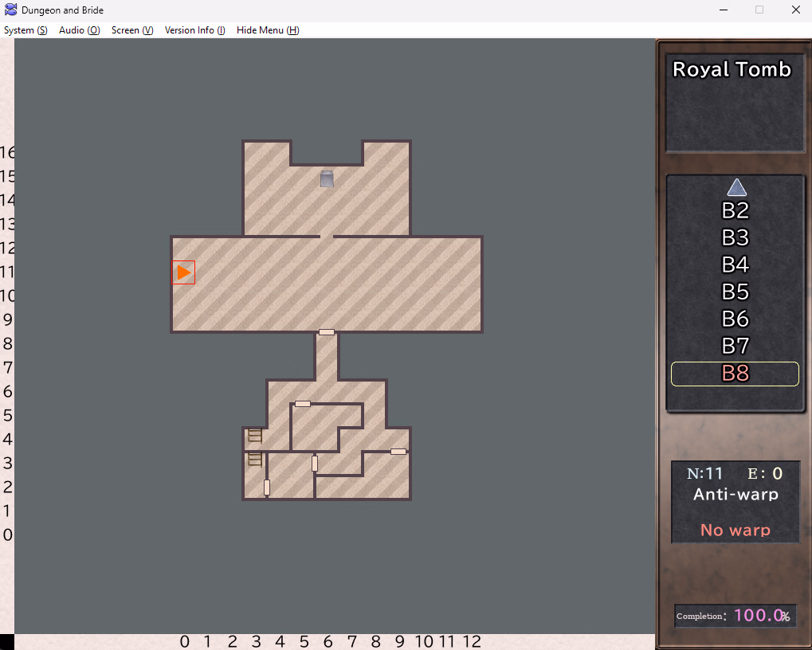Click the upper ladder icon on map
Screen dimensions: 812x650
coord(255,435)
